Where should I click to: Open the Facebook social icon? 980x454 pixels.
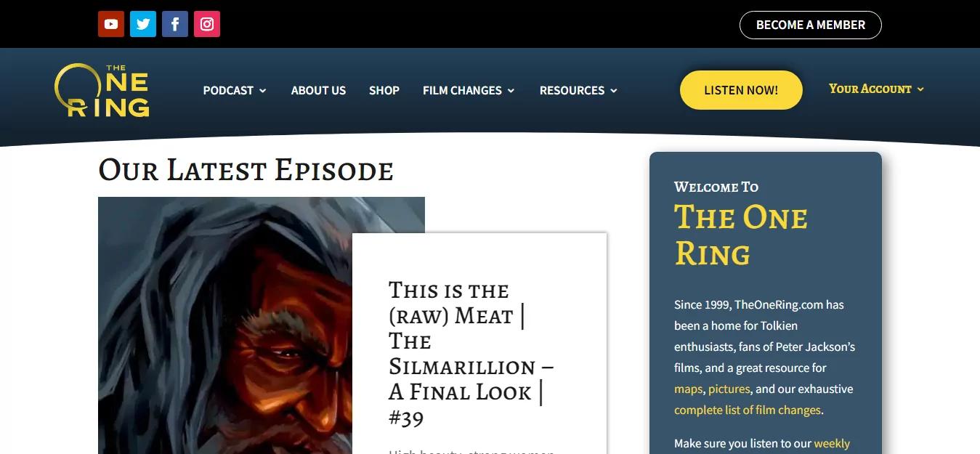click(x=175, y=24)
